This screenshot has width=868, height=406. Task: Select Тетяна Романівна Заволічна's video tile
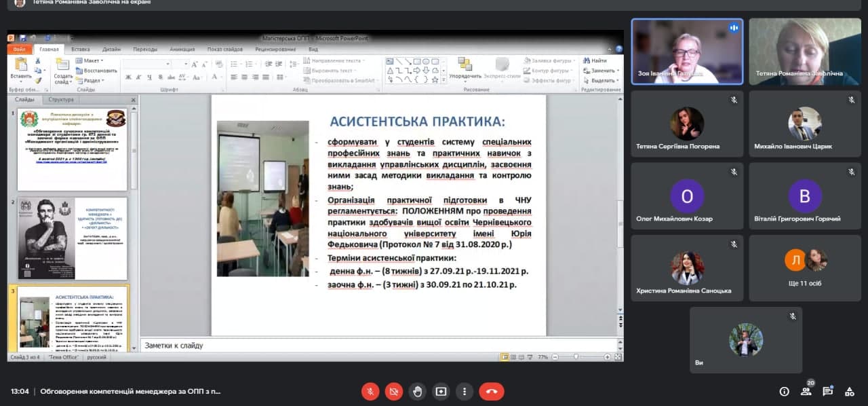point(805,52)
